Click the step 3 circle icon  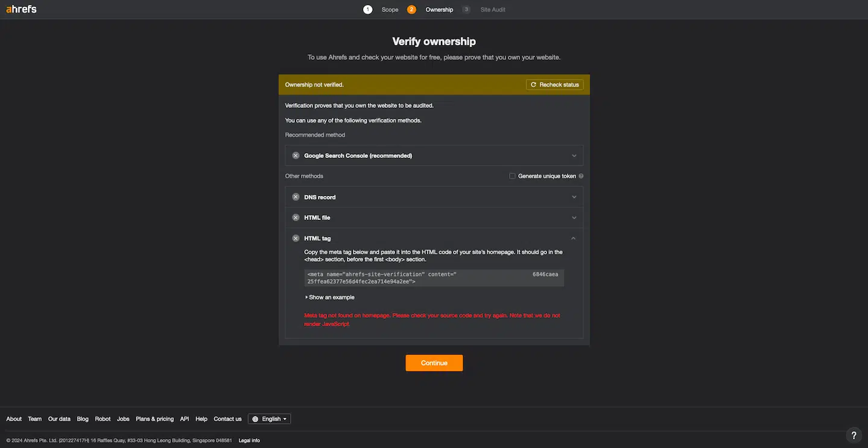click(466, 10)
